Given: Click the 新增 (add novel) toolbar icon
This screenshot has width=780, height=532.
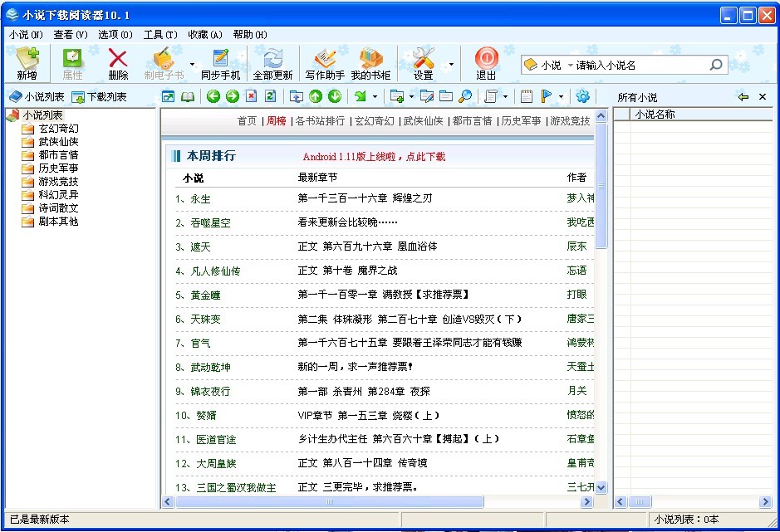Looking at the screenshot, I should coord(27,63).
